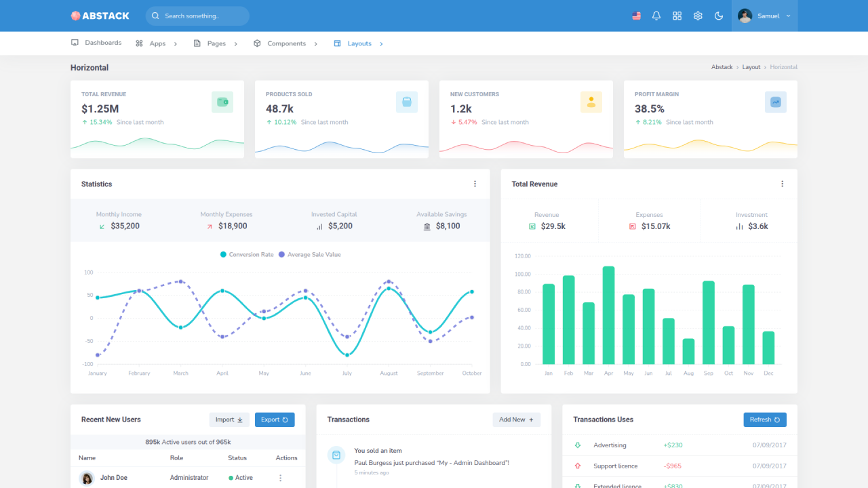Click the Monthly Income arrow icon

(102, 226)
